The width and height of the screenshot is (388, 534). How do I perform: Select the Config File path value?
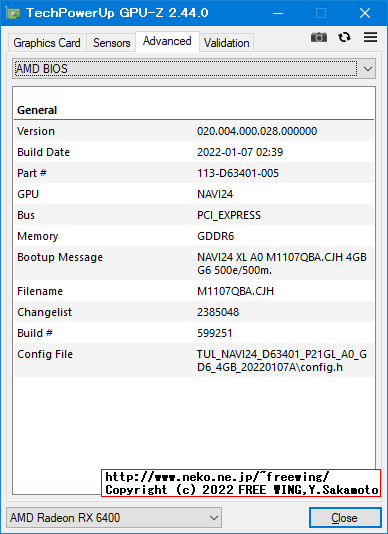point(282,361)
